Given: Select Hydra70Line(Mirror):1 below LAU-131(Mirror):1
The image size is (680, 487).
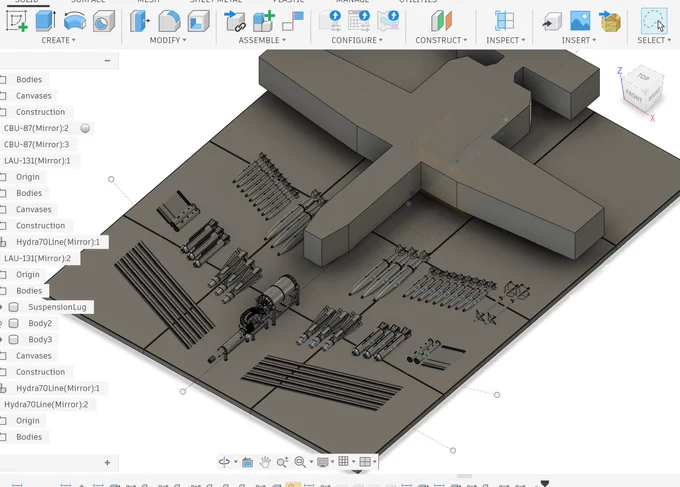Looking at the screenshot, I should coord(58,242).
